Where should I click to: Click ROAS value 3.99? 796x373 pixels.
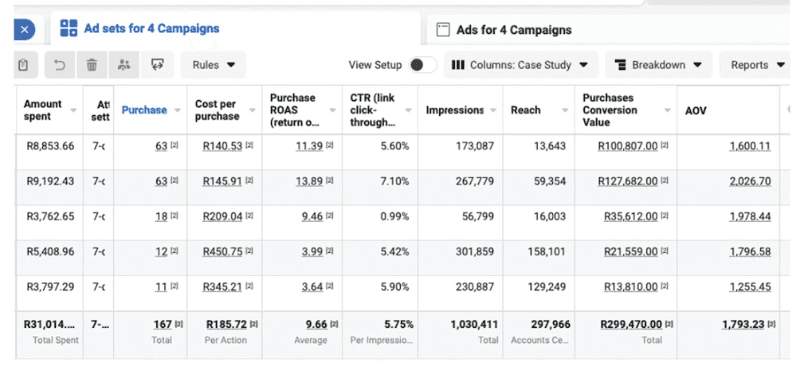click(312, 252)
